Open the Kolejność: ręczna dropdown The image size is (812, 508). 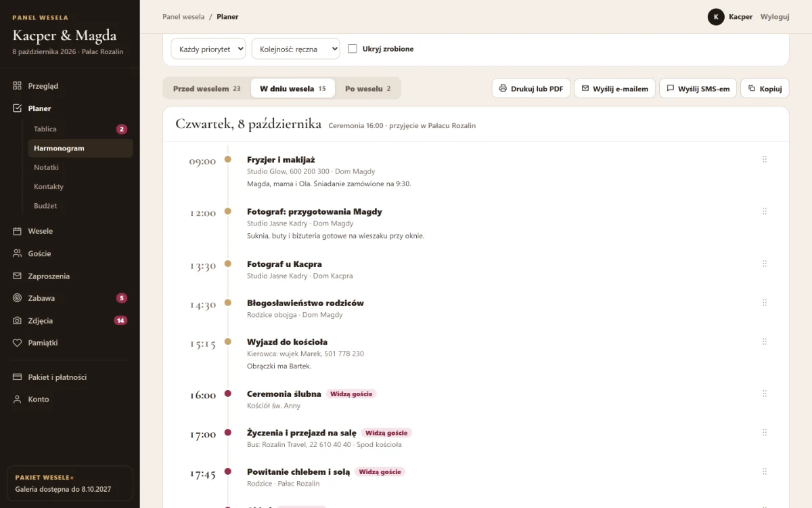coord(296,49)
